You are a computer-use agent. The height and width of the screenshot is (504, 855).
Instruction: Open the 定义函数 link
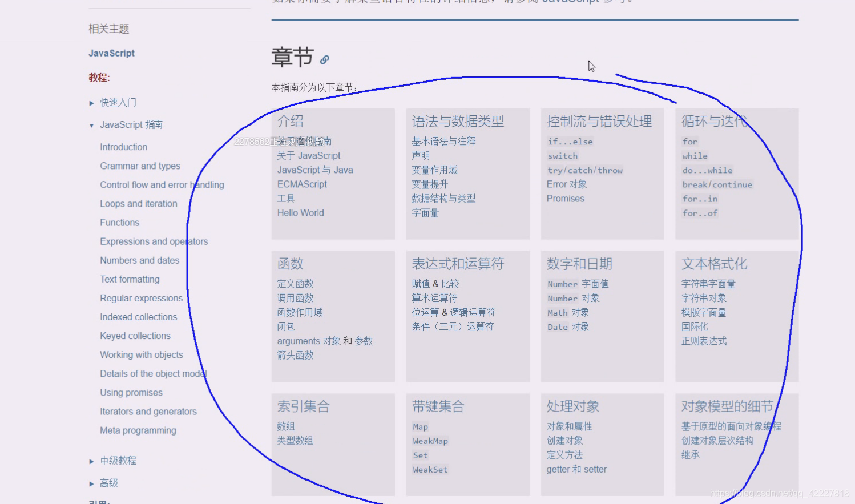point(296,284)
